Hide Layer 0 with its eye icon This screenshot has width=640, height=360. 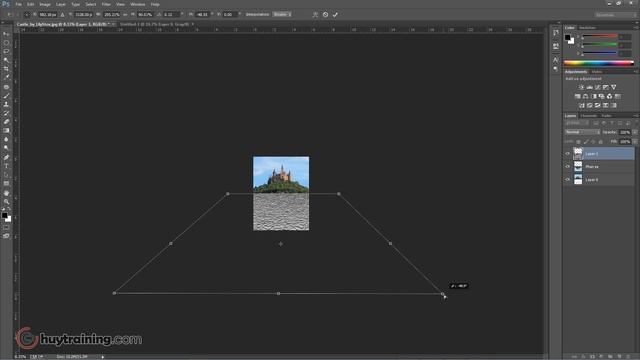click(x=567, y=180)
